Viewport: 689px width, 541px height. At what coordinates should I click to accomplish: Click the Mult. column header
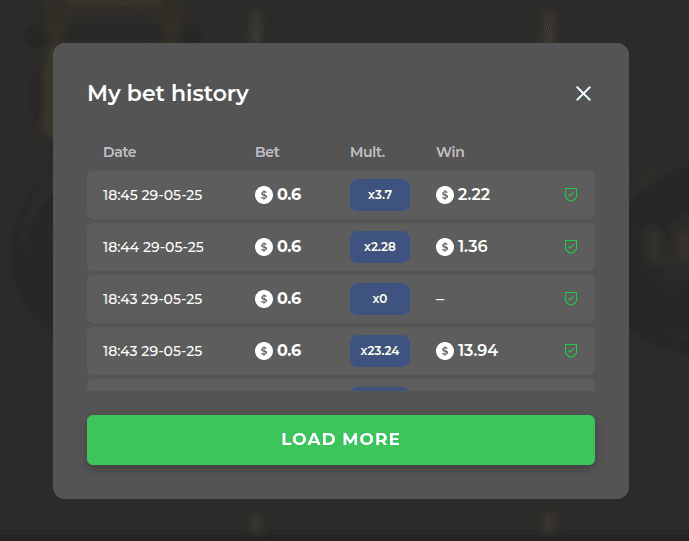tap(367, 152)
